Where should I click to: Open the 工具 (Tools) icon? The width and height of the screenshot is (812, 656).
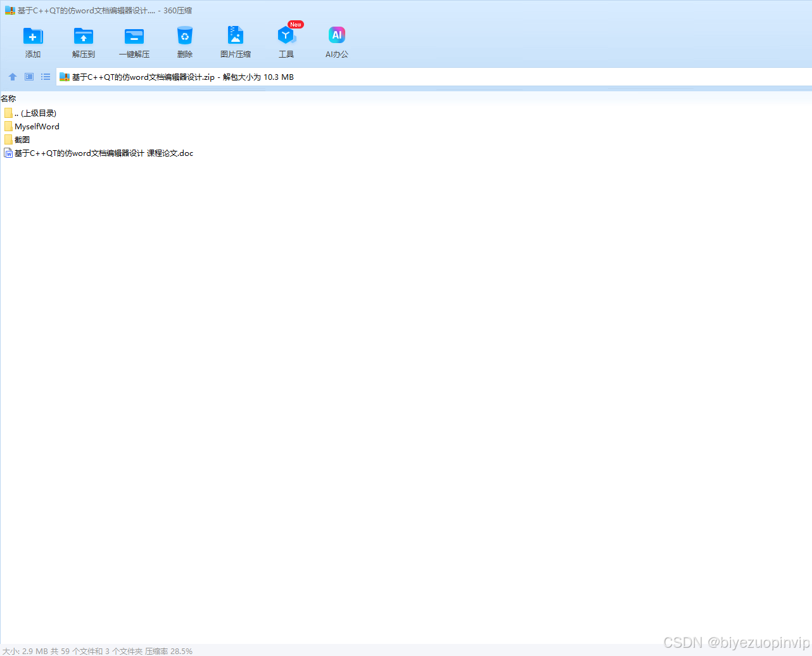click(286, 35)
